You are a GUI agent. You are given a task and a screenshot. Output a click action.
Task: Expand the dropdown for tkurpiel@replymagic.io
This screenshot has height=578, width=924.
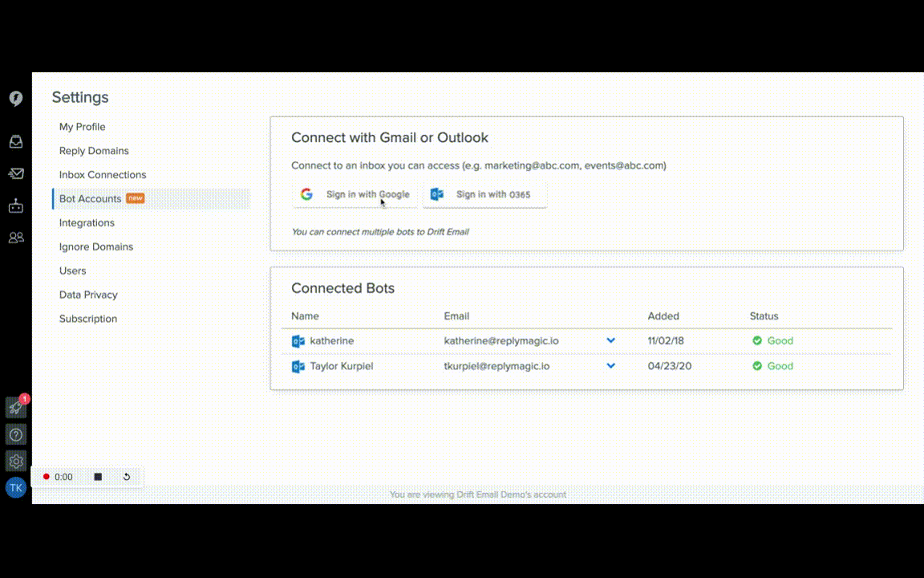tap(611, 366)
